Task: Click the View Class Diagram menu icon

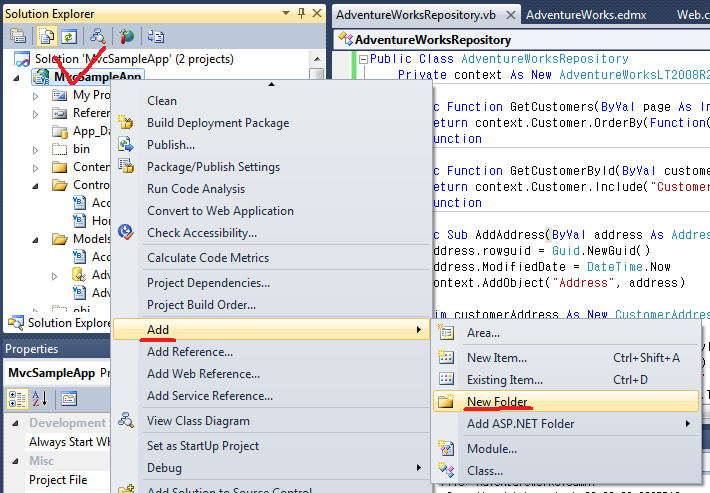Action: tap(126, 420)
